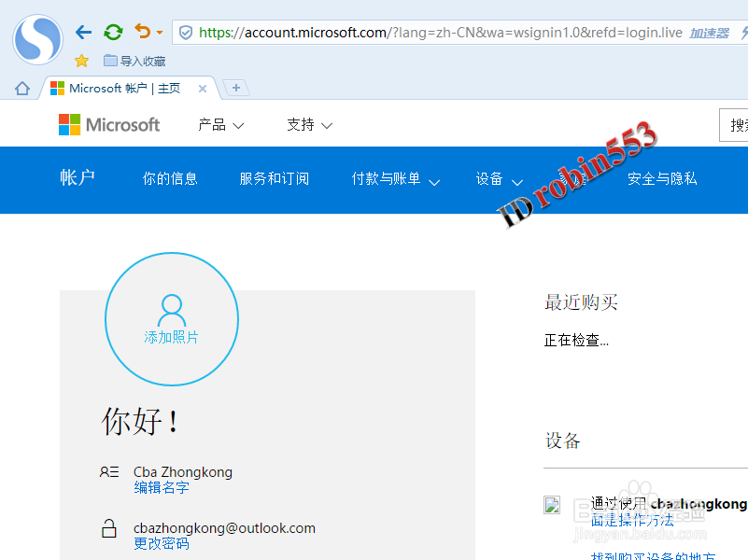Click the 设备 heading in the right column
748x560 pixels.
[562, 441]
